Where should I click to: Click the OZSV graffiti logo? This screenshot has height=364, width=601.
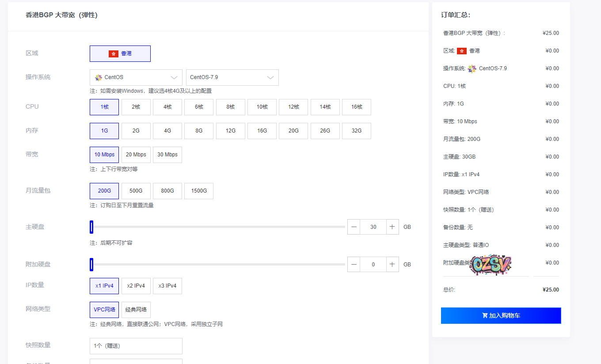click(491, 264)
